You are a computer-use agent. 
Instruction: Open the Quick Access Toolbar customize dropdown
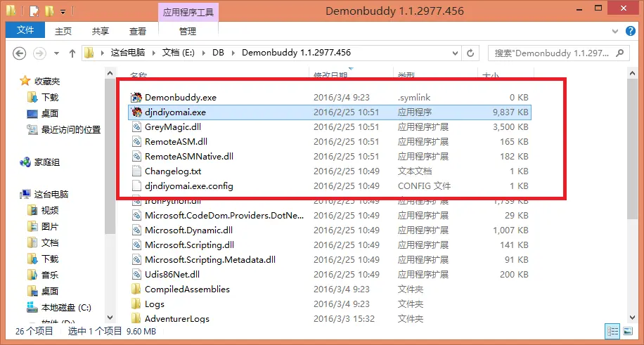click(x=63, y=11)
